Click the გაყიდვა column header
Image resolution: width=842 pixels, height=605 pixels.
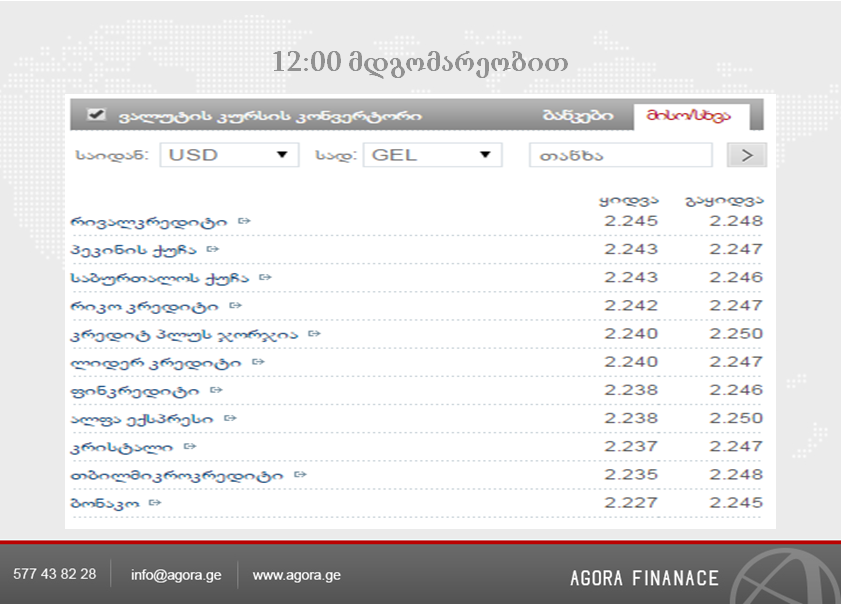[724, 201]
